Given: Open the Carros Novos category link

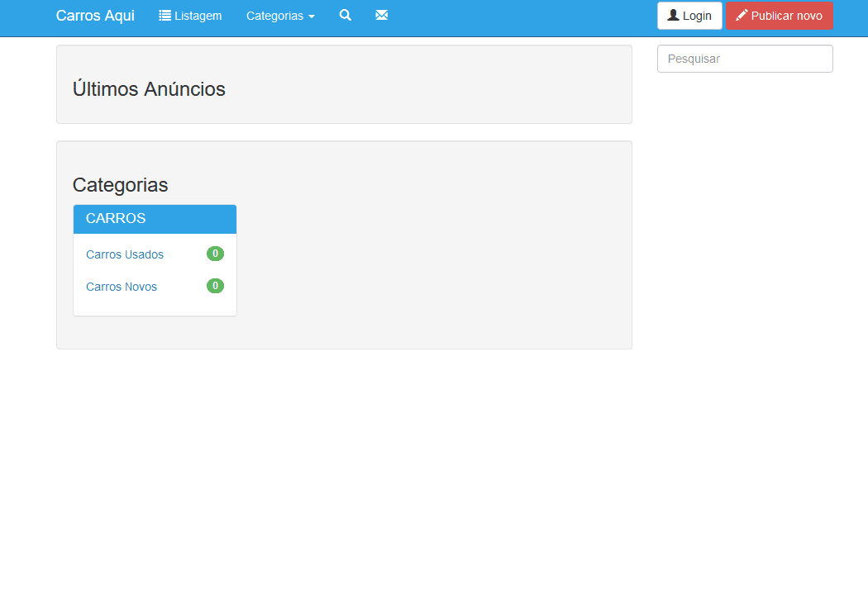Looking at the screenshot, I should [x=122, y=287].
